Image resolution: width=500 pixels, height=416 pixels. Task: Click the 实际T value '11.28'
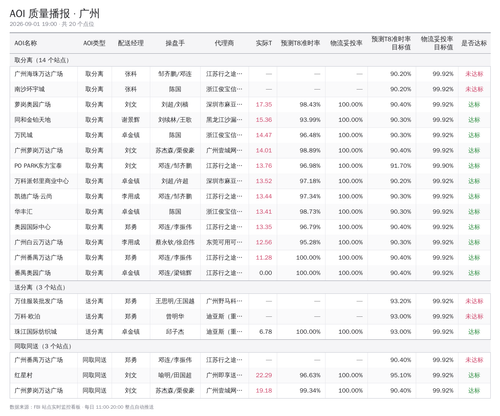pyautogui.click(x=264, y=258)
